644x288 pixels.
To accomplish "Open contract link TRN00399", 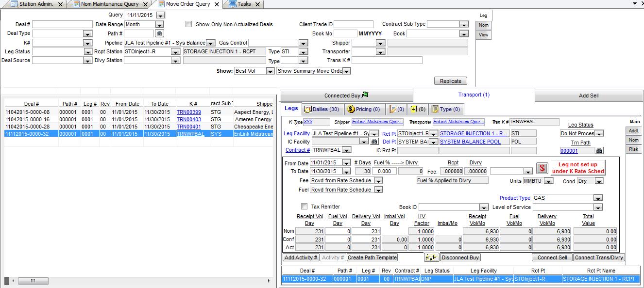I will point(188,112).
